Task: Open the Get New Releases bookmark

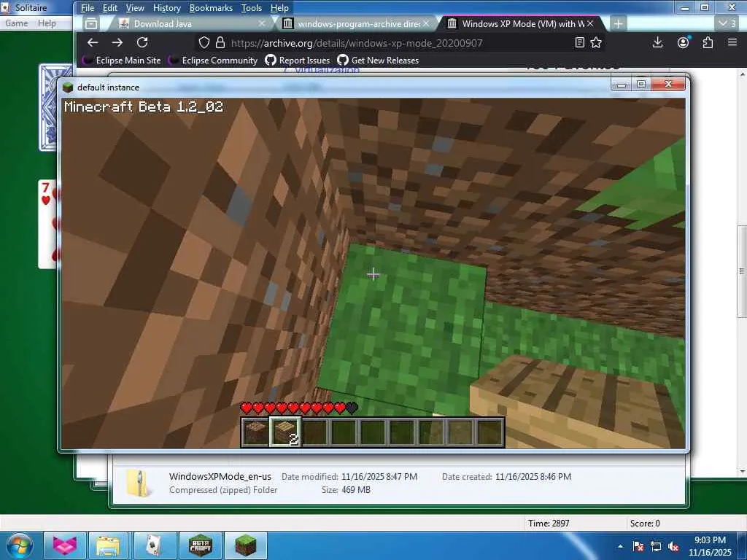Action: [x=379, y=61]
